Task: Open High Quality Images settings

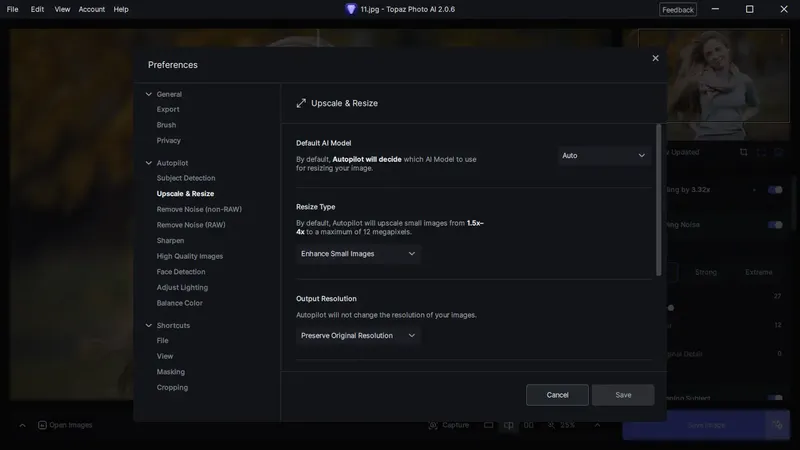Action: 190,256
